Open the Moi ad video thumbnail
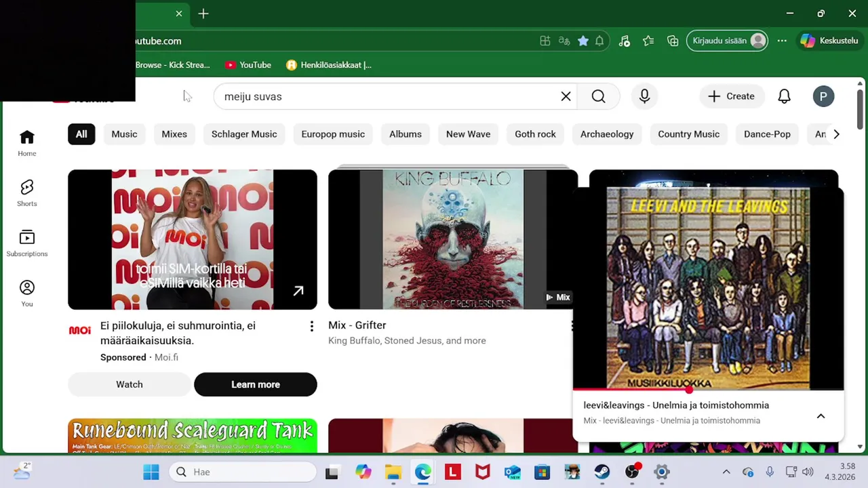The width and height of the screenshot is (868, 488). click(193, 239)
